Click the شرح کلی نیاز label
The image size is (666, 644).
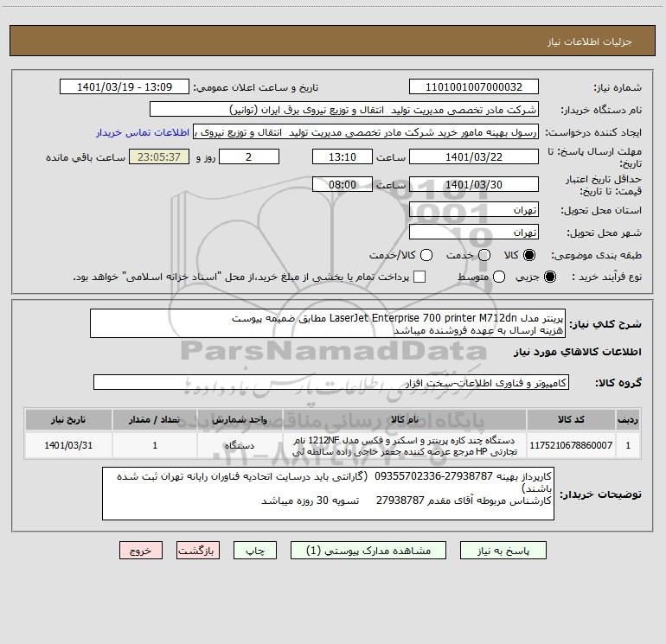(605, 324)
